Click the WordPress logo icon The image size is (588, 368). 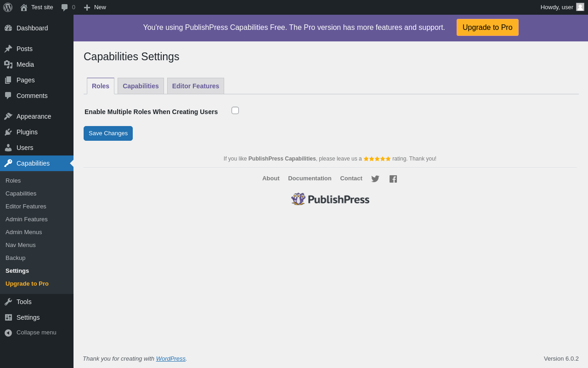point(8,7)
